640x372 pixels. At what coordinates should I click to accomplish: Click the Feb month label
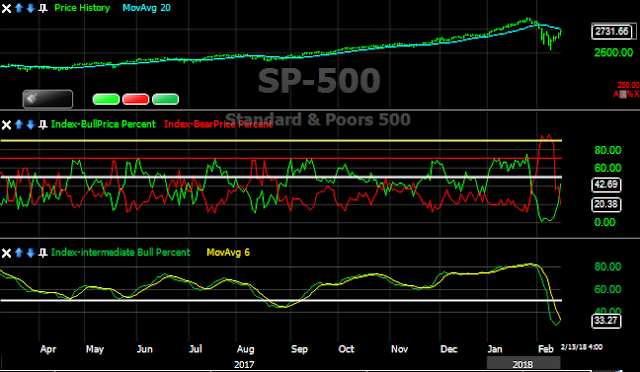tap(546, 349)
